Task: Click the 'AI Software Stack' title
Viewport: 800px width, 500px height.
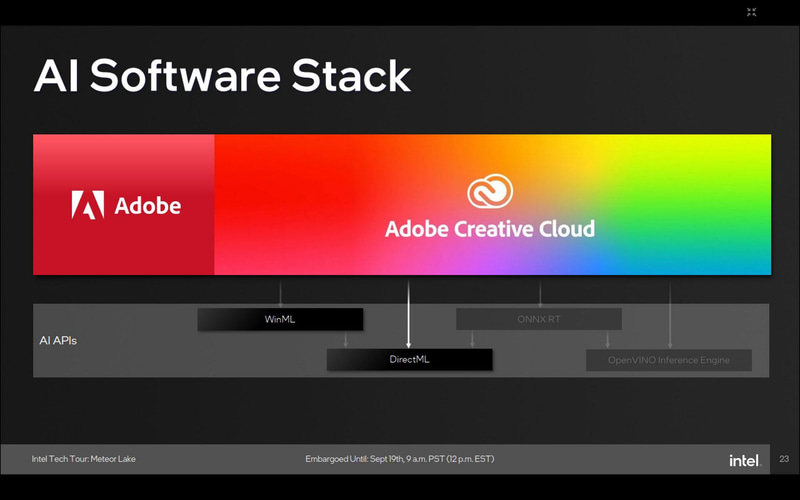Action: tap(222, 76)
